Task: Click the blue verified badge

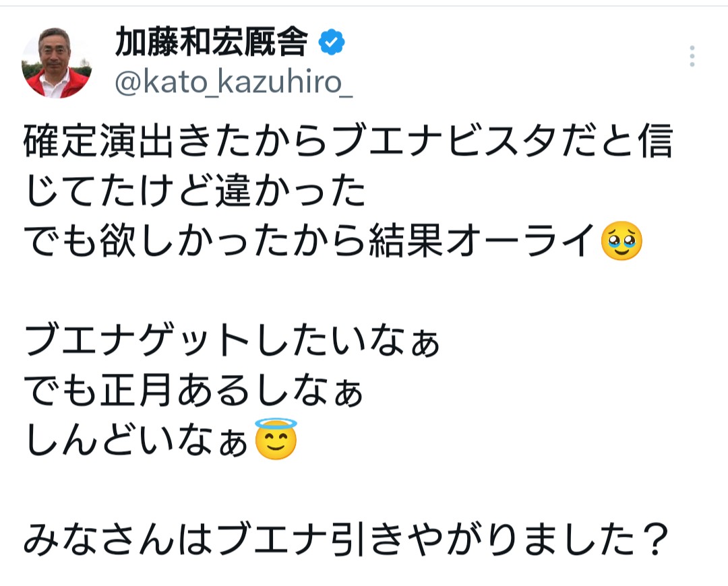Action: pos(331,44)
